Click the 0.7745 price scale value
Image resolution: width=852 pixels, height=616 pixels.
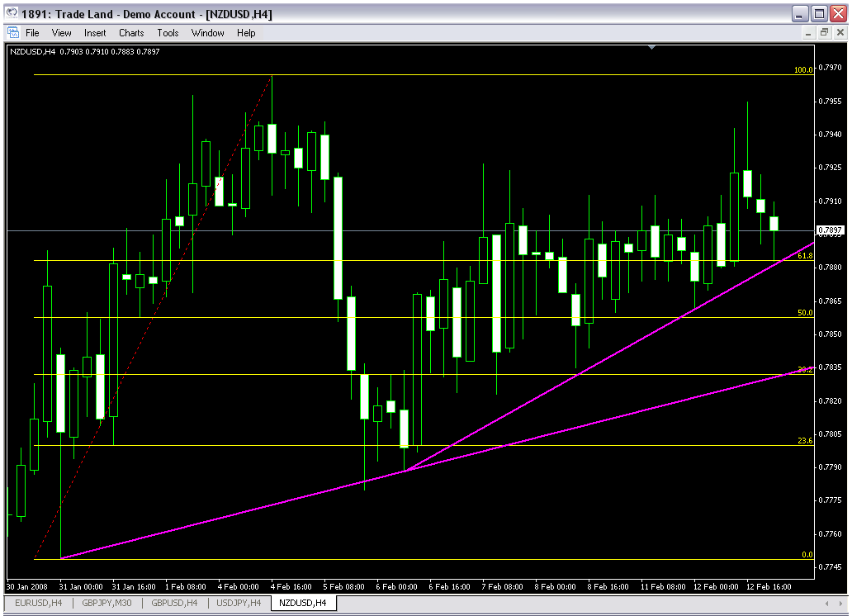[x=830, y=566]
